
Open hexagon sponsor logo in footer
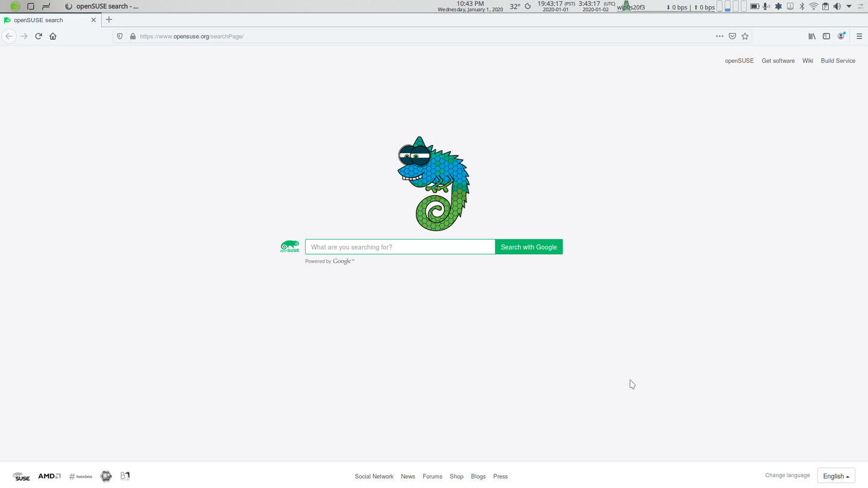click(106, 476)
